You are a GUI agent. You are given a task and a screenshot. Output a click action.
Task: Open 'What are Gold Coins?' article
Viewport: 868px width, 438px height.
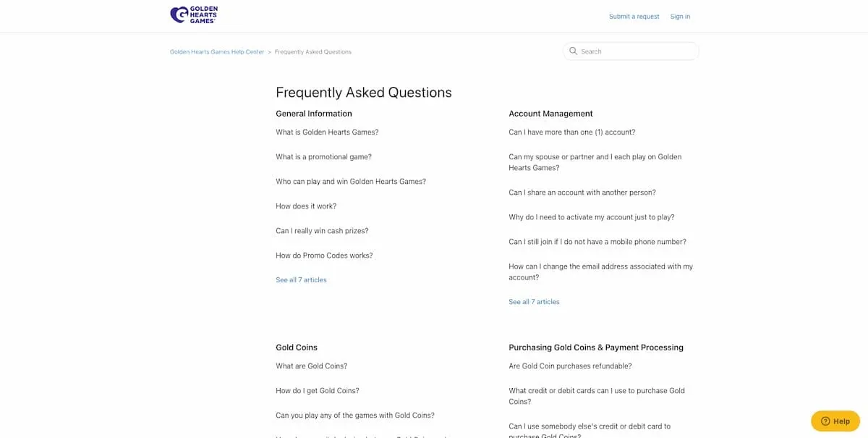pos(311,366)
